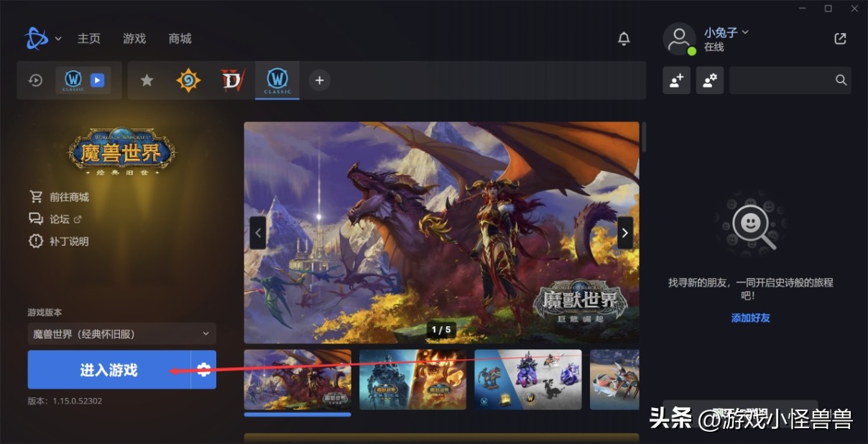
Task: Open the 游戏 menu
Action: click(x=134, y=39)
